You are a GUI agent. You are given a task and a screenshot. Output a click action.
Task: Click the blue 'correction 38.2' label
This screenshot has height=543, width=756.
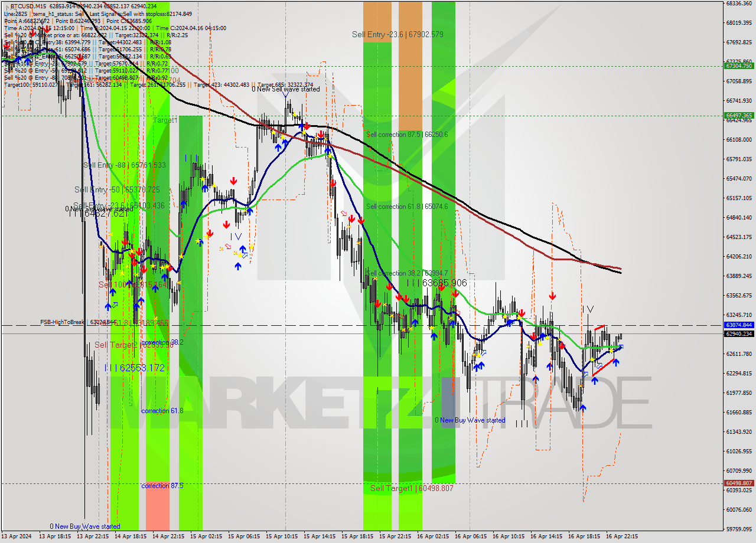(162, 342)
